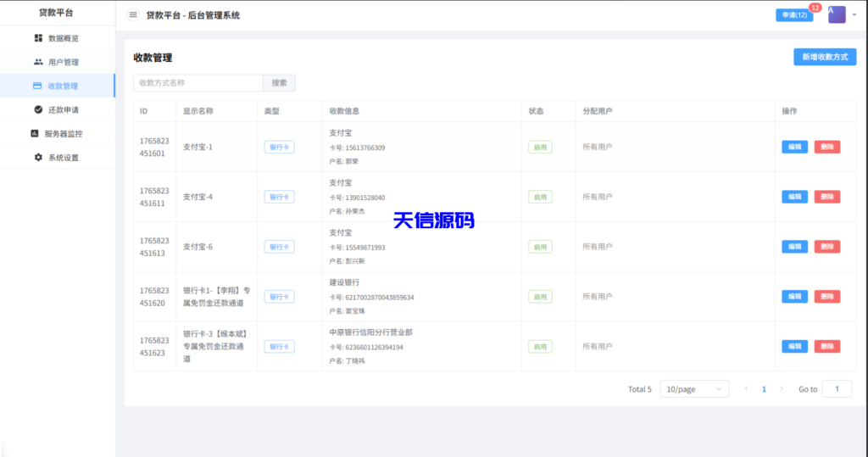Open 系统设置 menu item
868x457 pixels.
(x=58, y=158)
